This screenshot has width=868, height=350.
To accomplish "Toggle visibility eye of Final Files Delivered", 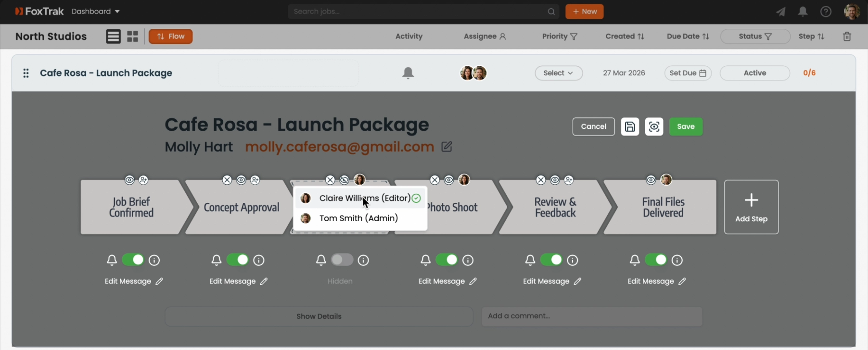I will click(x=651, y=180).
